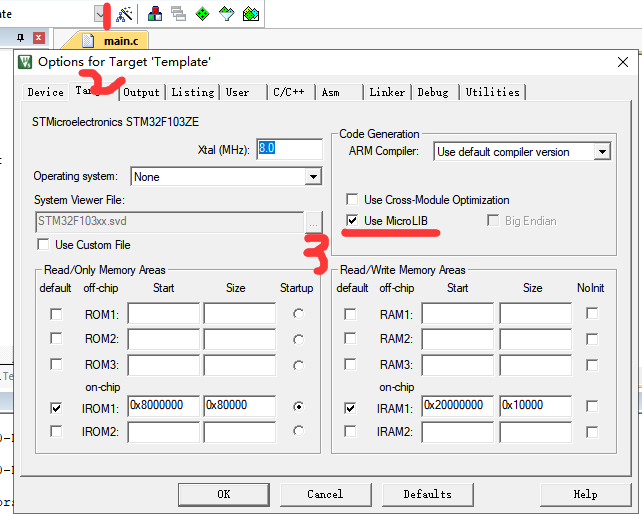Check the IROM2 default checkbox

[56, 431]
